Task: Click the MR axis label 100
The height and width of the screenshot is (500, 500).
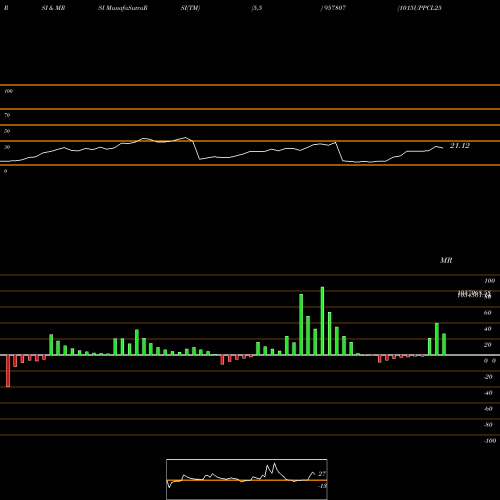Action: tap(489, 281)
